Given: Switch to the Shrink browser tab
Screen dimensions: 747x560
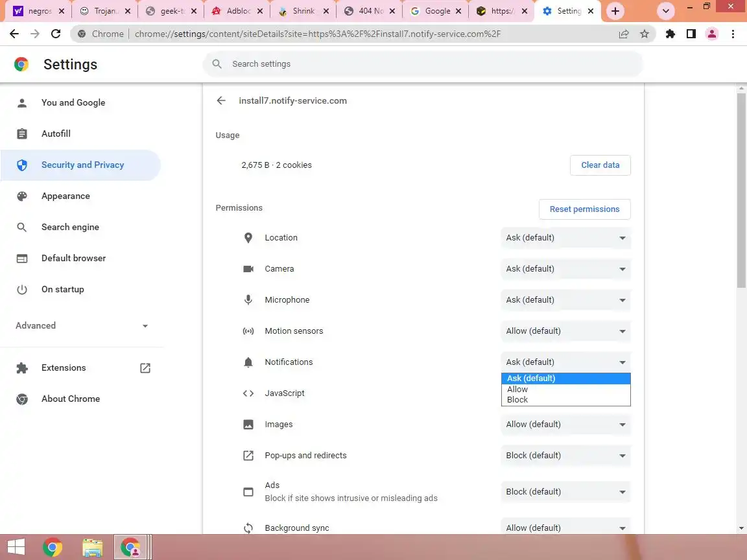Looking at the screenshot, I should tap(303, 11).
